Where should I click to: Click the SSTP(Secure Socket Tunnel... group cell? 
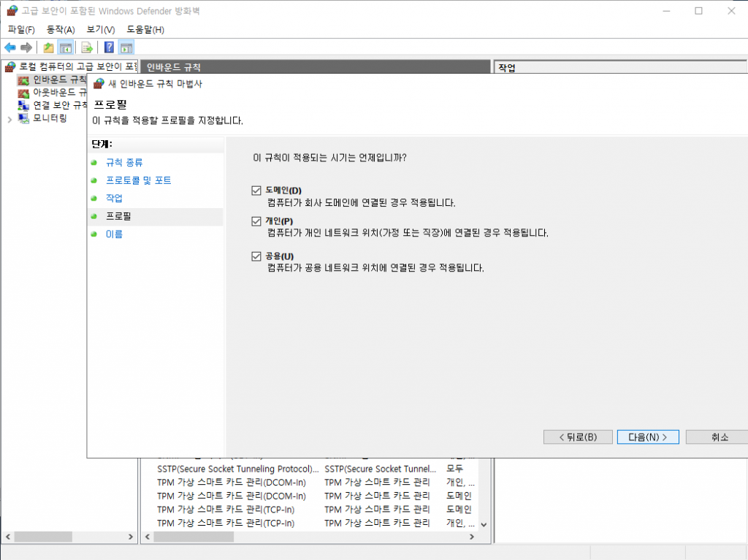380,469
